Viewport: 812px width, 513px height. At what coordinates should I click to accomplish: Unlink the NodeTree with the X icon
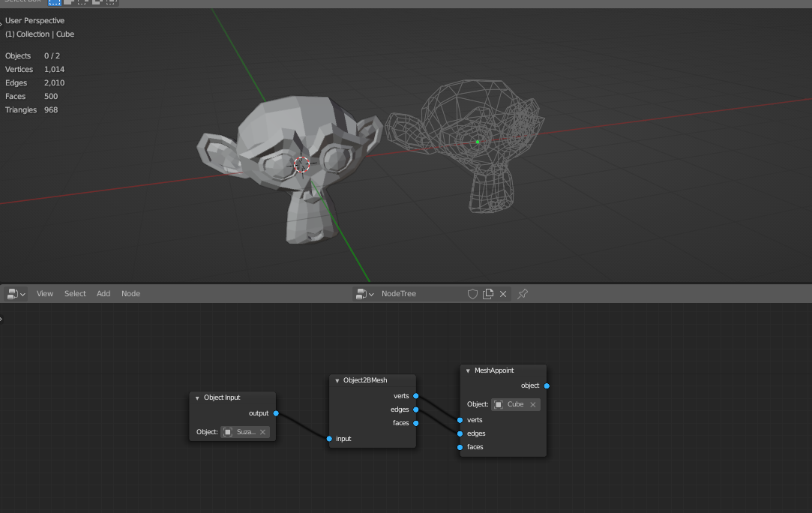point(503,294)
